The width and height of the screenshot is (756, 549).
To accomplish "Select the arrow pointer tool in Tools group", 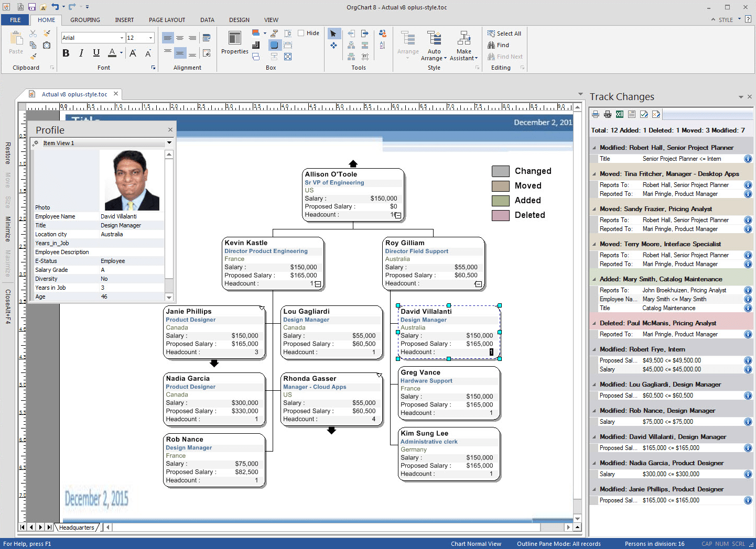I will tap(334, 34).
